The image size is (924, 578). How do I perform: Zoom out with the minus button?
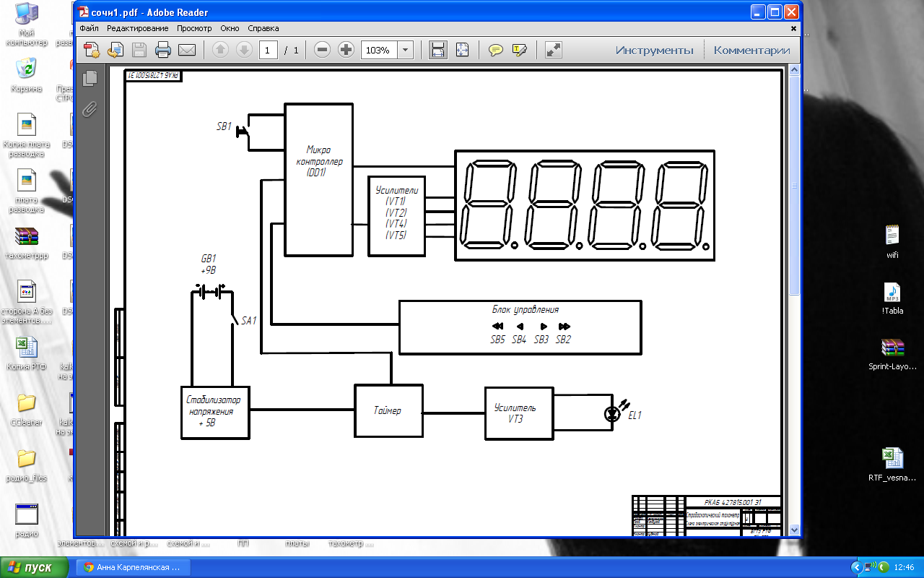tap(323, 50)
